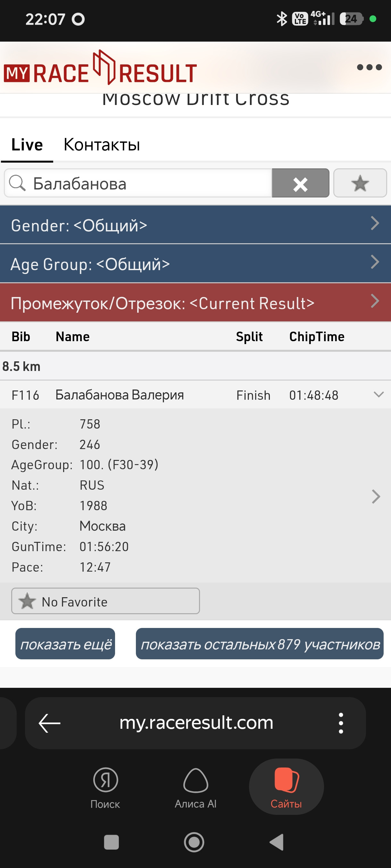The width and height of the screenshot is (391, 868).
Task: Open the Gender filter dropdown
Action: (x=195, y=225)
